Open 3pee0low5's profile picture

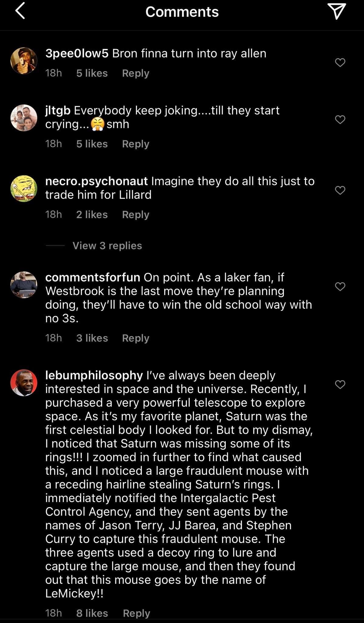coord(24,61)
